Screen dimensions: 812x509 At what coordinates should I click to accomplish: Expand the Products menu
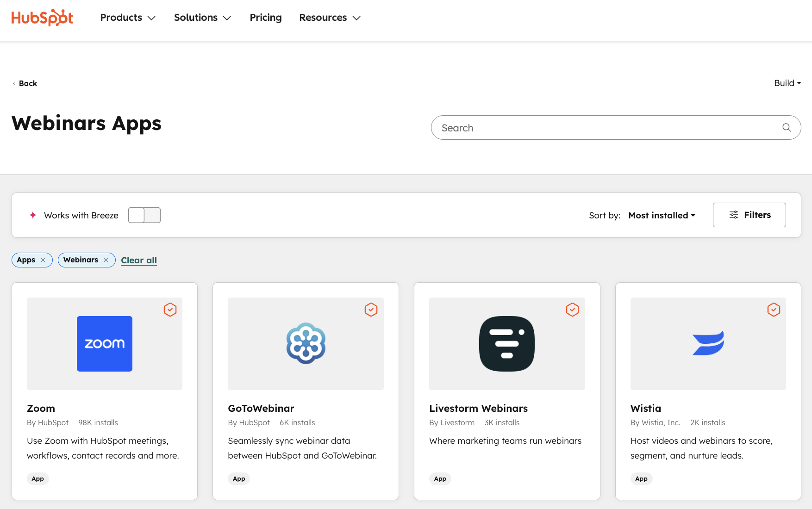click(x=128, y=18)
